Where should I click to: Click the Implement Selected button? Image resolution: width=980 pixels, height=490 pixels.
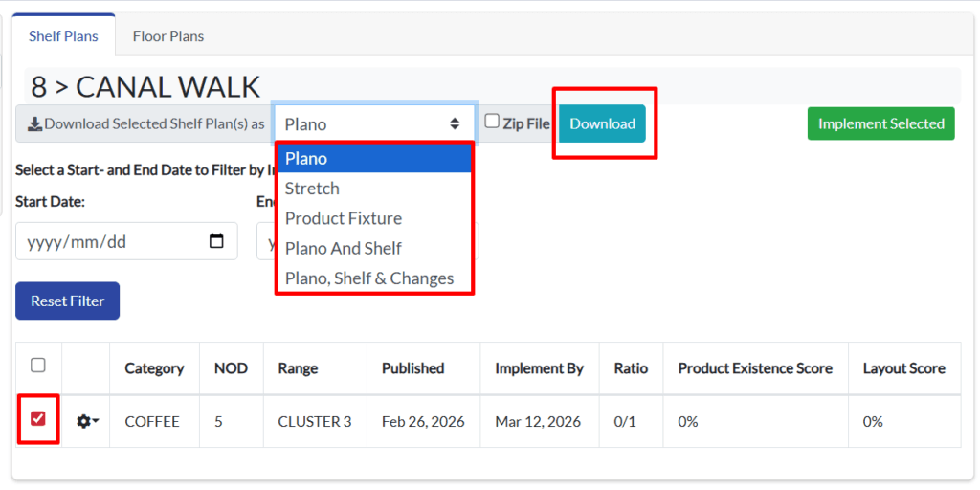880,123
